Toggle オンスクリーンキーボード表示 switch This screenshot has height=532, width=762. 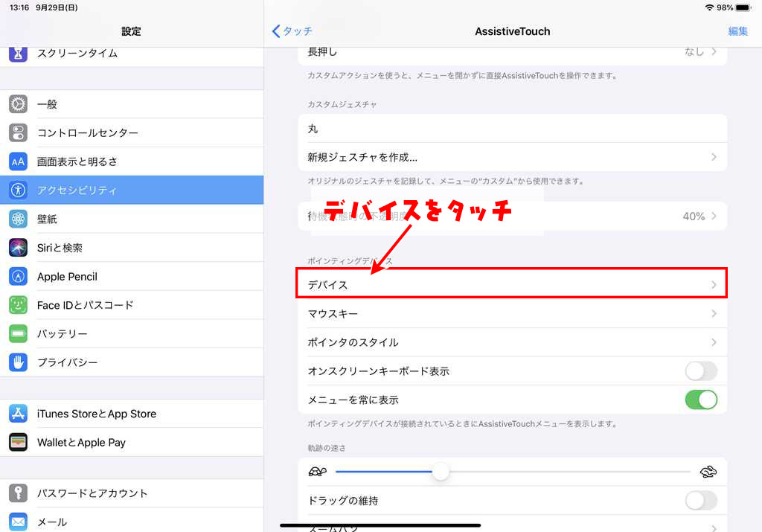tap(701, 371)
